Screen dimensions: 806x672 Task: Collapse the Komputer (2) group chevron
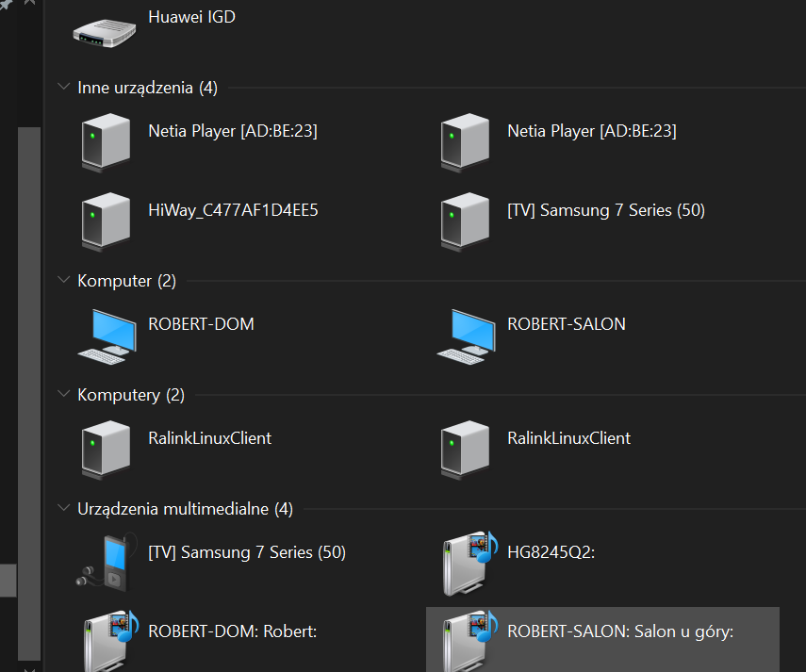pos(64,280)
